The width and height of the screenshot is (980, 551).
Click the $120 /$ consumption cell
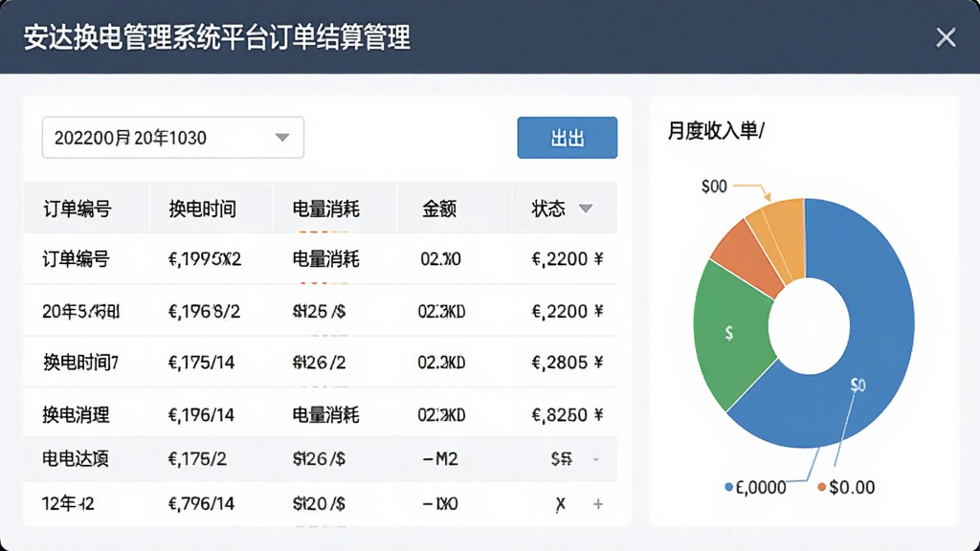[x=319, y=503]
